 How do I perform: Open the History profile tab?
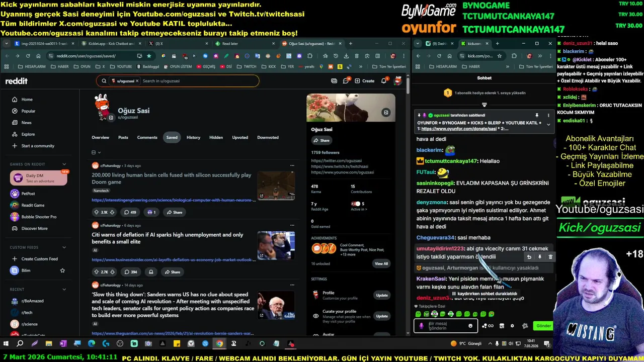pos(193,137)
